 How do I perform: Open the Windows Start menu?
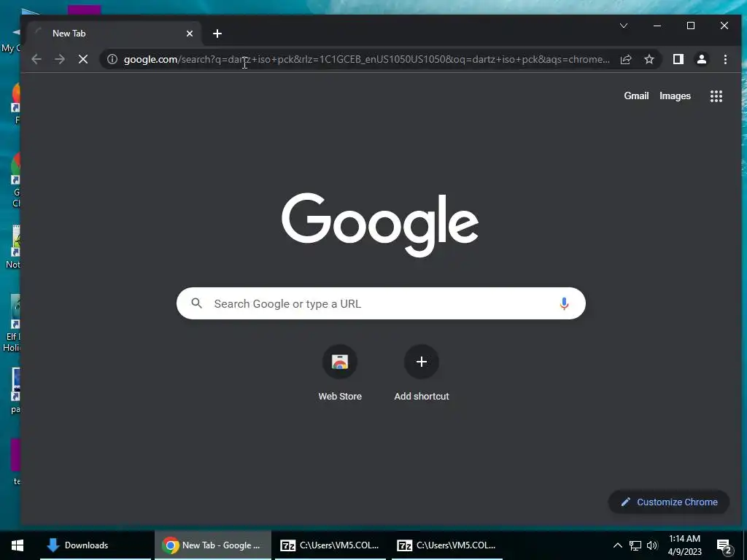(18, 545)
